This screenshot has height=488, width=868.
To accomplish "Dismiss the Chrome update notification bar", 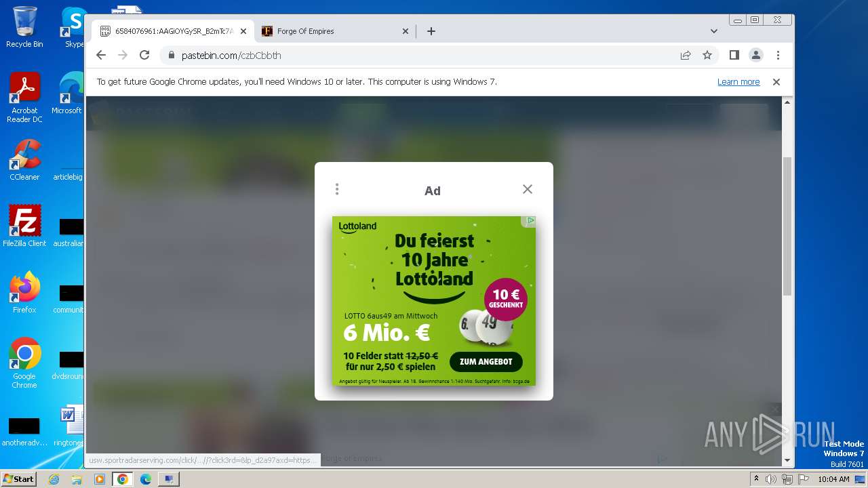I will point(776,81).
